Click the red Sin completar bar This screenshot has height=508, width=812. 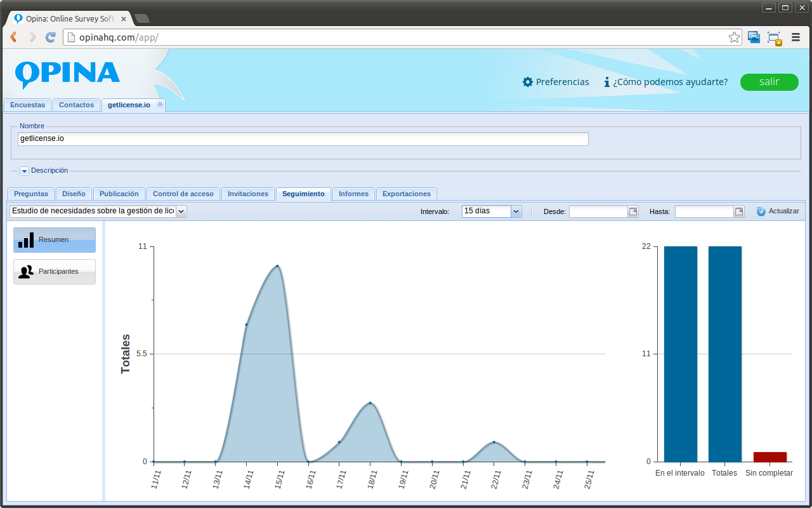[x=769, y=457]
